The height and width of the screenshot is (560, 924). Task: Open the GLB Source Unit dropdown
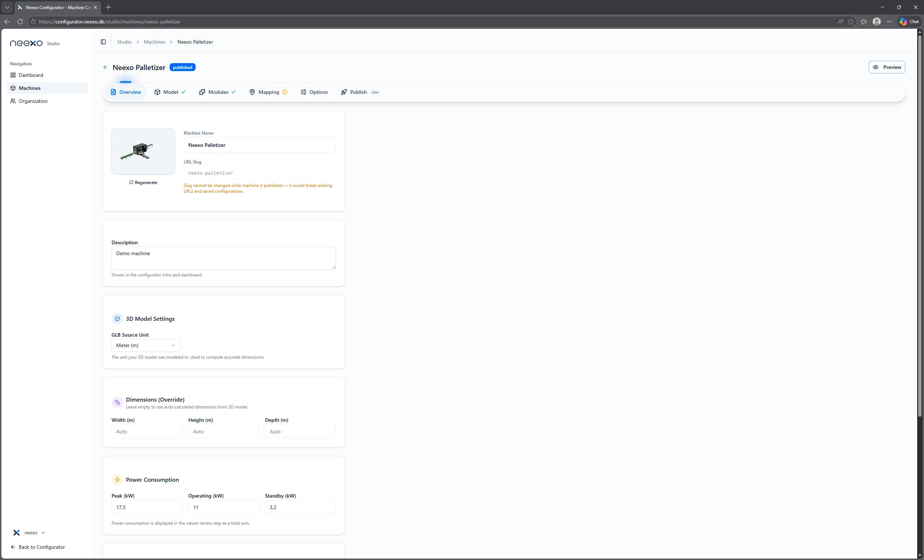tap(146, 346)
